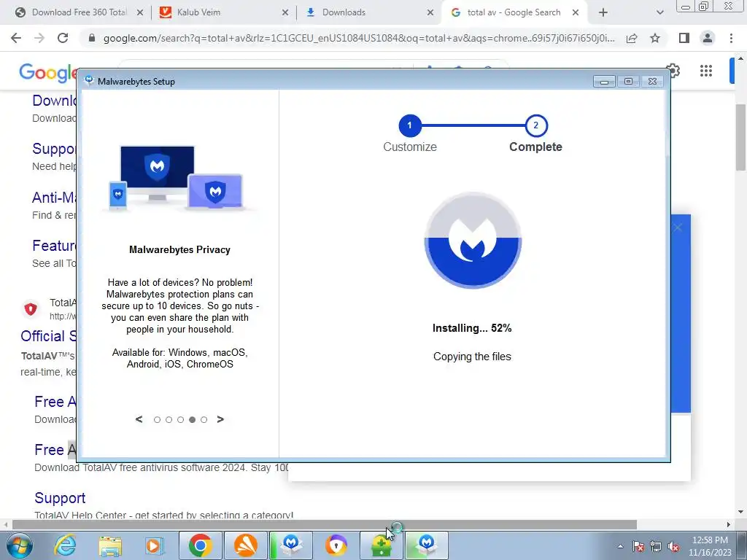Click muted volume icon in tray

tap(673, 547)
